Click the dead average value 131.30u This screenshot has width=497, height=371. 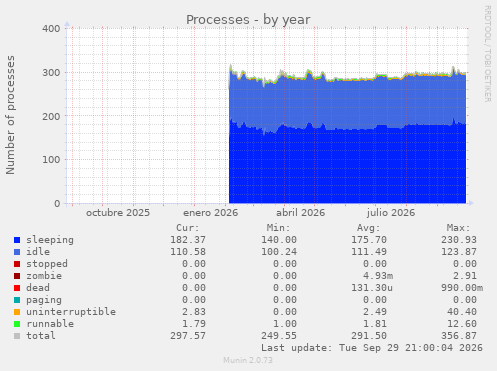tap(372, 288)
